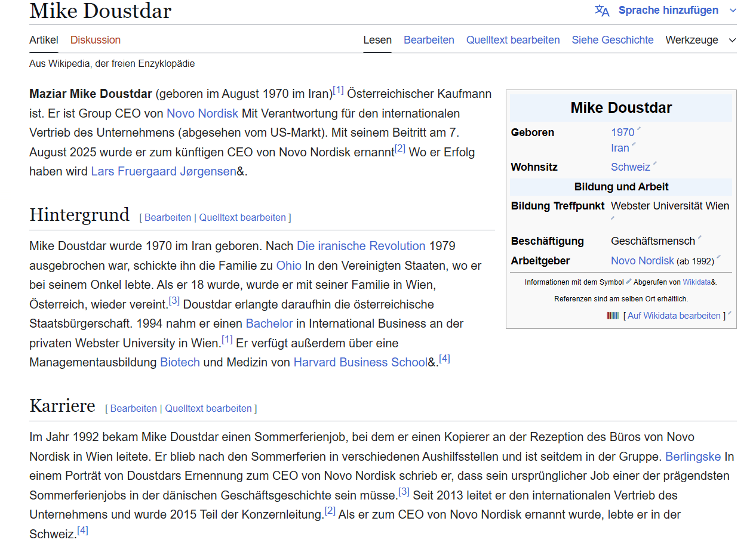This screenshot has width=756, height=555.
Task: Expand the Sprache hinzufügen chevron
Action: tap(733, 11)
